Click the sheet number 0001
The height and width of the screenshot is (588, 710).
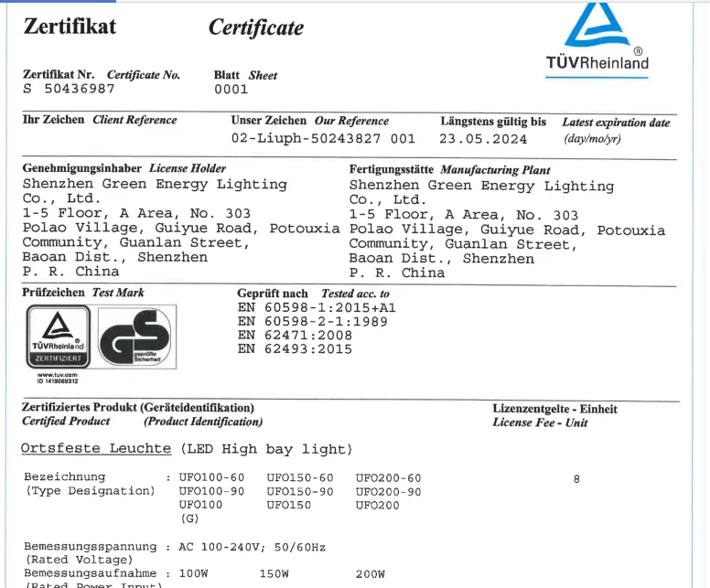pyautogui.click(x=231, y=90)
